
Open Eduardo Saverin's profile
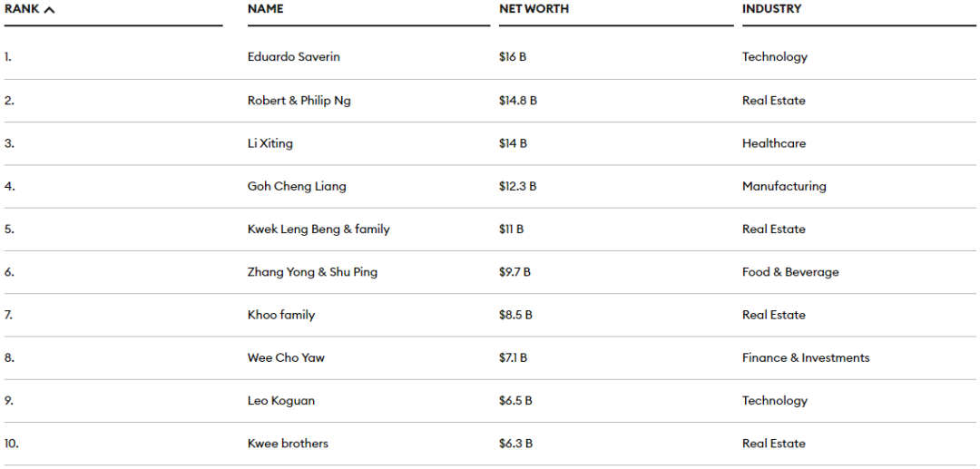tap(293, 57)
